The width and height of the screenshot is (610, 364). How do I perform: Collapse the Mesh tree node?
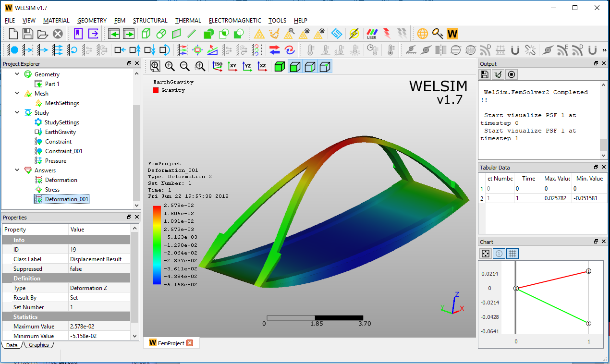[17, 93]
